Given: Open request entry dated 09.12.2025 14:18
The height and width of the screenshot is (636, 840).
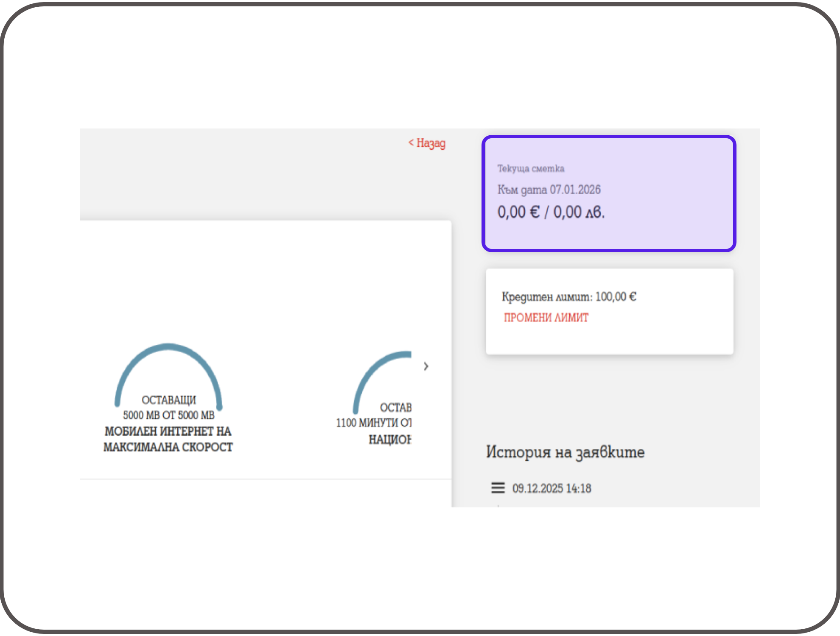Looking at the screenshot, I should (x=552, y=488).
